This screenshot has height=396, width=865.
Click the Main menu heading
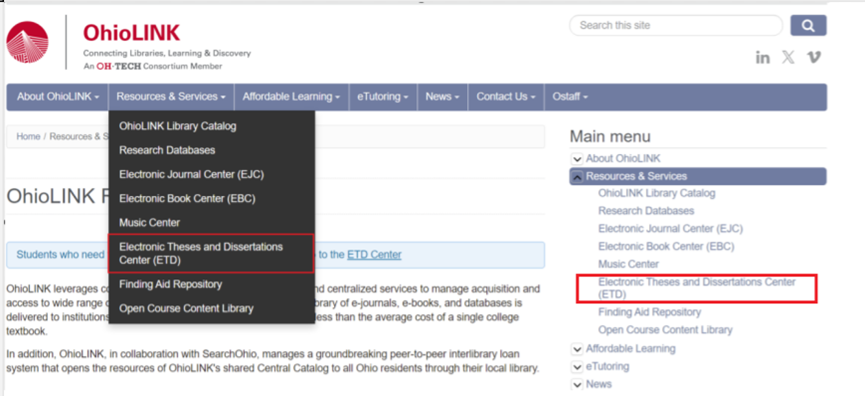click(x=610, y=136)
